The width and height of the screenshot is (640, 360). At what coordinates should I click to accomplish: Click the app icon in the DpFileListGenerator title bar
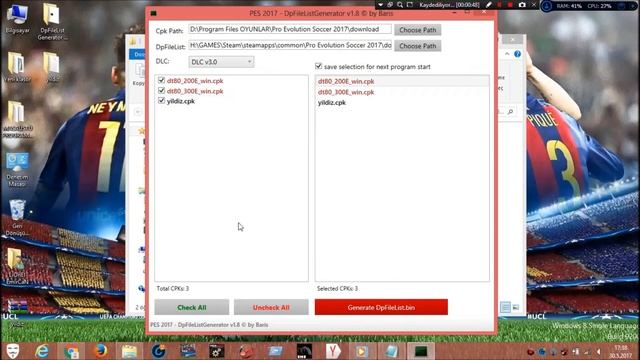(153, 13)
